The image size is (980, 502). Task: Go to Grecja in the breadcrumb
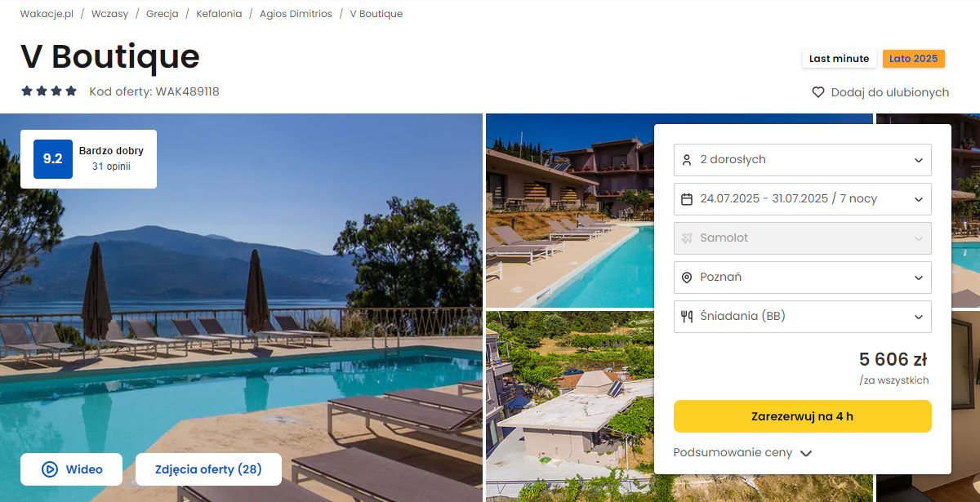coord(163,14)
